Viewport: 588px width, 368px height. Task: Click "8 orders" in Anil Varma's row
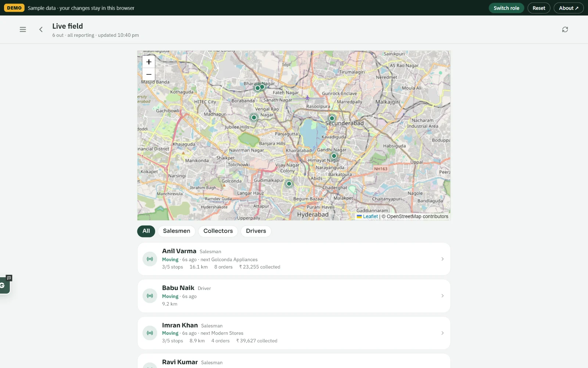click(223, 267)
